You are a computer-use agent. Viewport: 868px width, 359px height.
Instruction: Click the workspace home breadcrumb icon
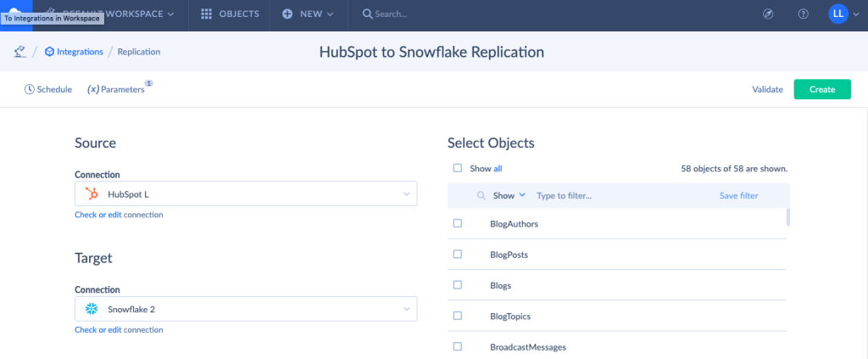coord(20,52)
